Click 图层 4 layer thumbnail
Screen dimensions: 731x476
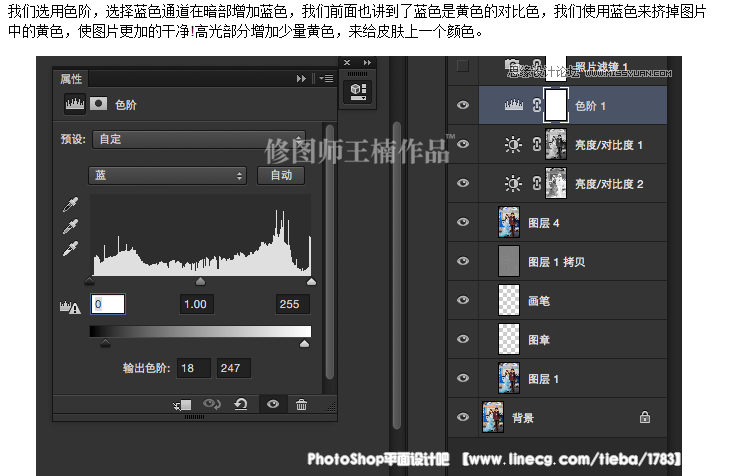point(509,222)
